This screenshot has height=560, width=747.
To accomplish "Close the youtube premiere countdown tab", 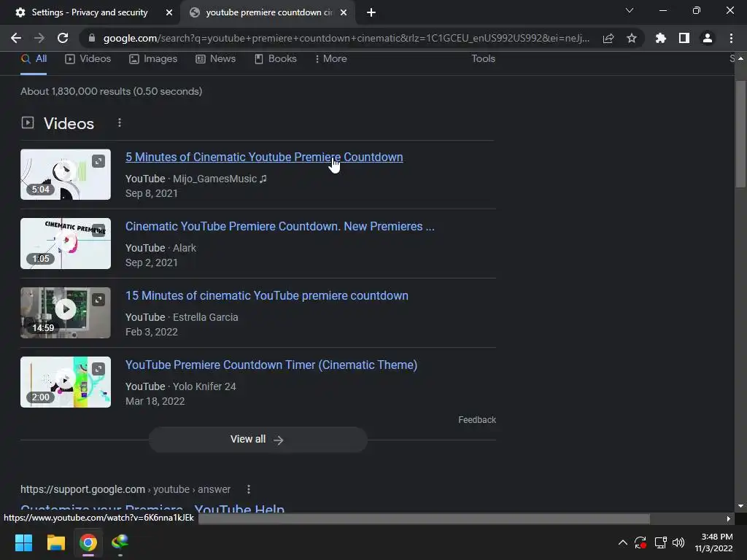I will point(344,12).
